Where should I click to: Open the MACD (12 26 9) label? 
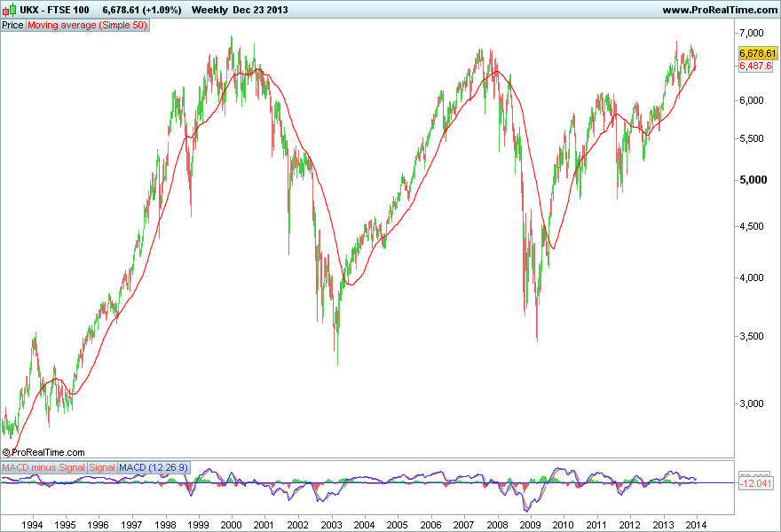click(154, 467)
